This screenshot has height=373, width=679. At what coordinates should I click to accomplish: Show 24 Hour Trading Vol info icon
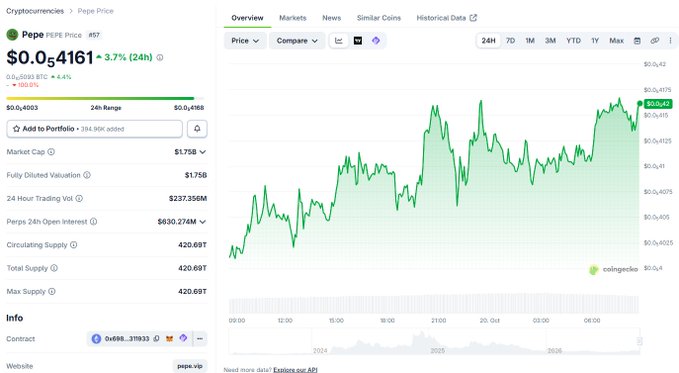[x=79, y=198]
